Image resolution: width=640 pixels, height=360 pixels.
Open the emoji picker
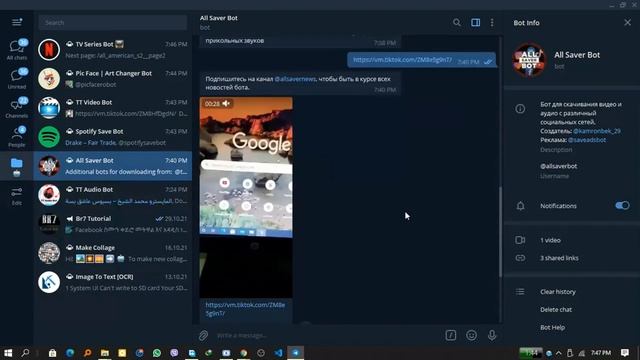tap(471, 335)
